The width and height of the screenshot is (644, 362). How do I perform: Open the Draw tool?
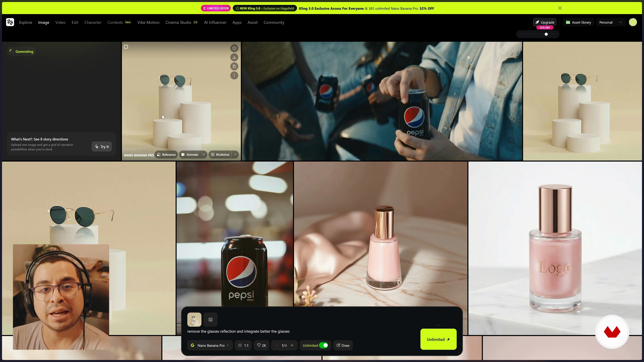[343, 345]
